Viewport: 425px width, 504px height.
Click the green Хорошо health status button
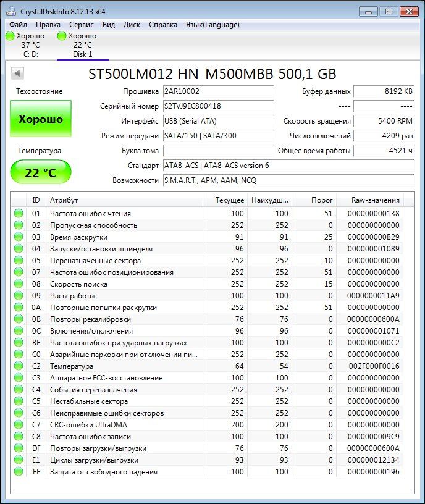(41, 119)
